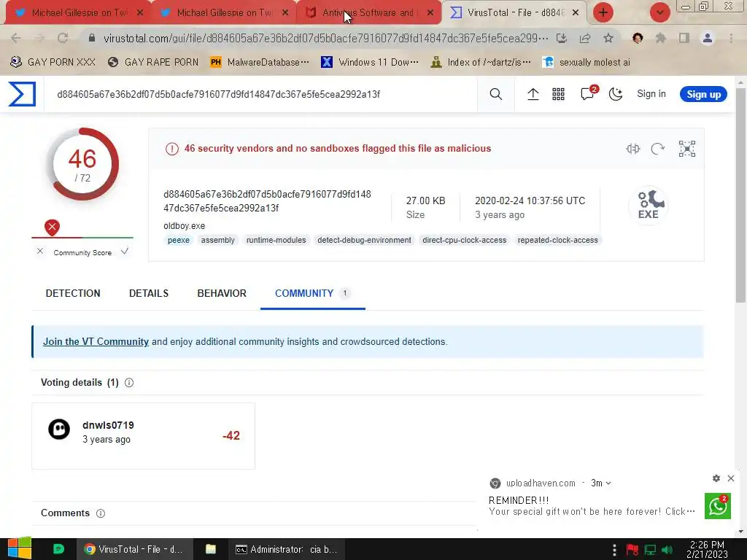Open the relations graph icon

[x=687, y=149]
